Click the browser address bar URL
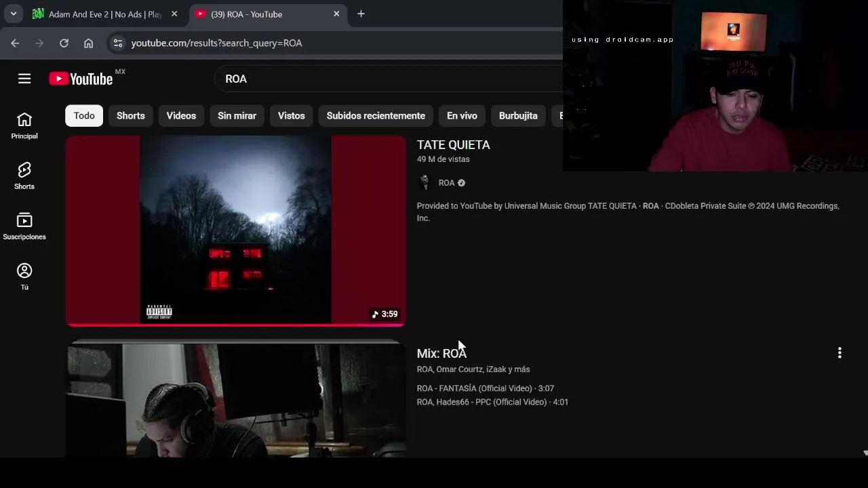The width and height of the screenshot is (868, 488). coord(216,43)
